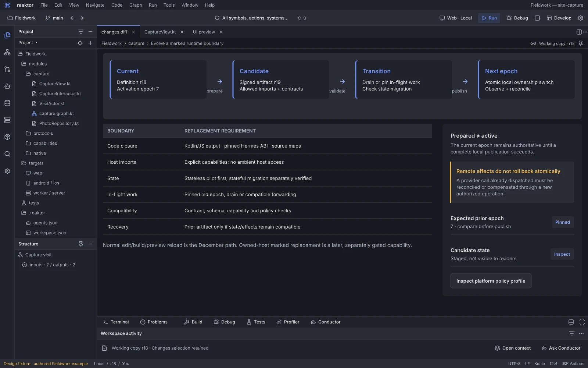
Task: Switch to the CaptureView.kt tab
Action: click(x=160, y=32)
